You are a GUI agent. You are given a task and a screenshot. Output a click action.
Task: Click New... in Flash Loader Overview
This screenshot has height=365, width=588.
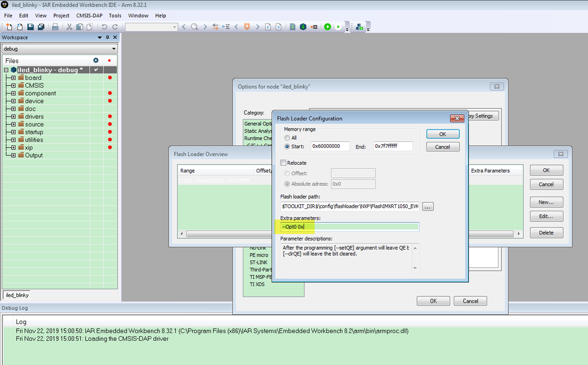(x=546, y=202)
